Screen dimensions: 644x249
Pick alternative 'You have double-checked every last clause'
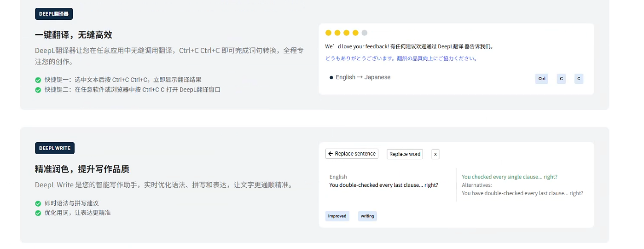522,193
